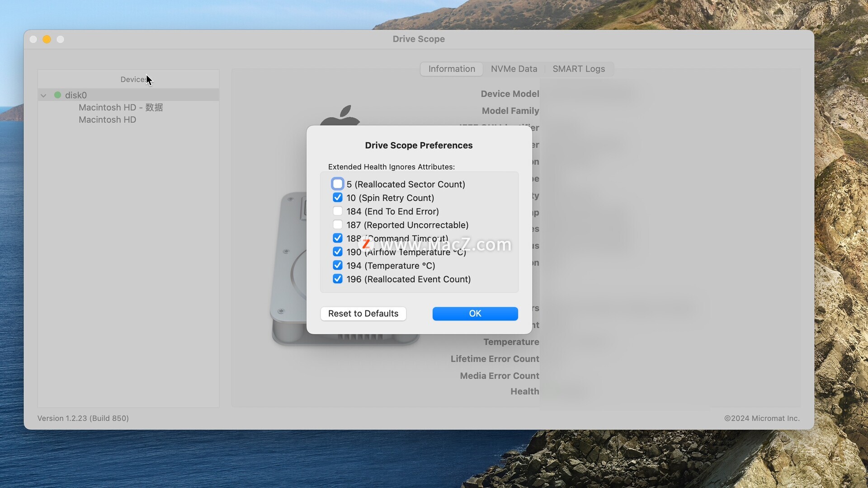Tick 187 Reported Uncorrectable checkbox
Viewport: 868px width, 488px height.
(x=337, y=225)
